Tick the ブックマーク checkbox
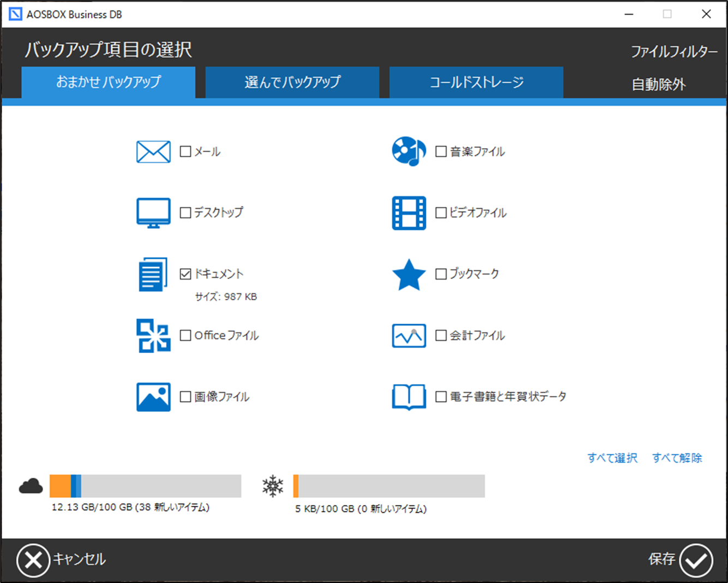 coord(441,274)
